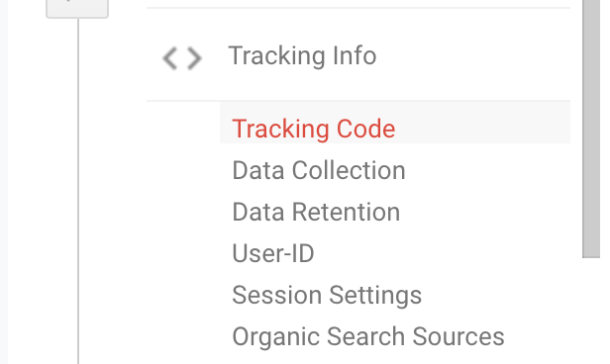Click the red word Code in Tracking Code
Viewport: 610px width, 364px height.
point(365,129)
